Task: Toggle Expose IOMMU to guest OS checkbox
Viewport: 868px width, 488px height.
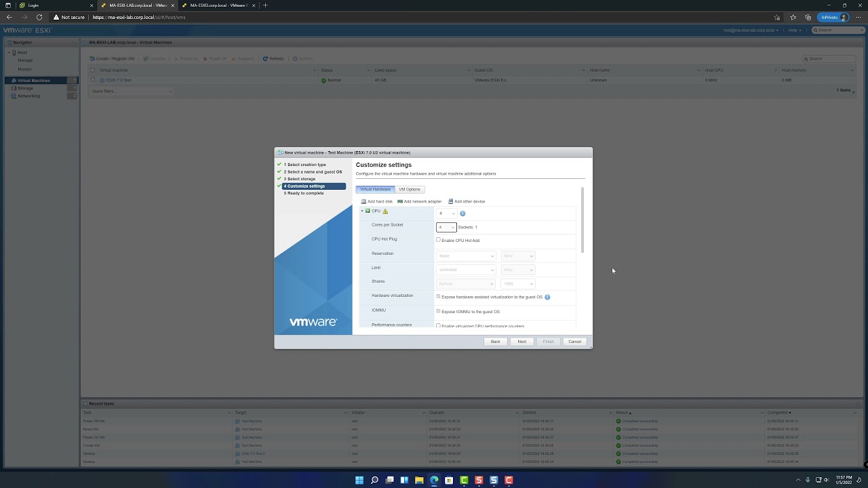Action: click(x=438, y=311)
